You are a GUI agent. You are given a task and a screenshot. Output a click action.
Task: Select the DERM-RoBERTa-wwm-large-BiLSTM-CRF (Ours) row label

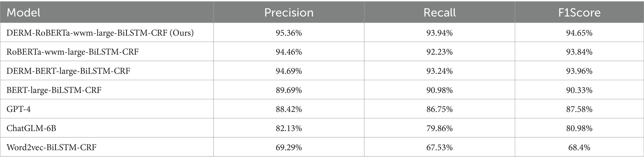point(100,33)
